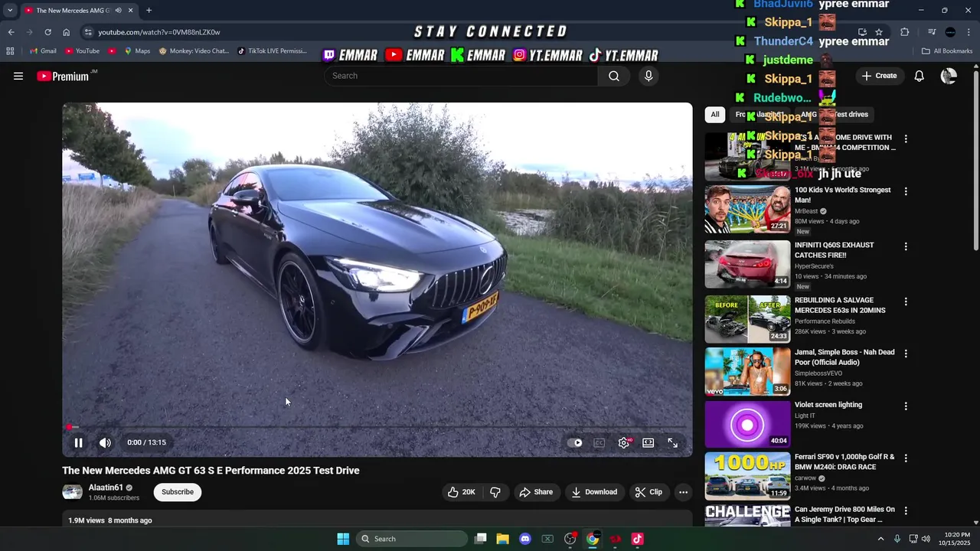Open options for 100 Kids Vs World's Strongest Man
The width and height of the screenshot is (980, 551).
point(906,191)
